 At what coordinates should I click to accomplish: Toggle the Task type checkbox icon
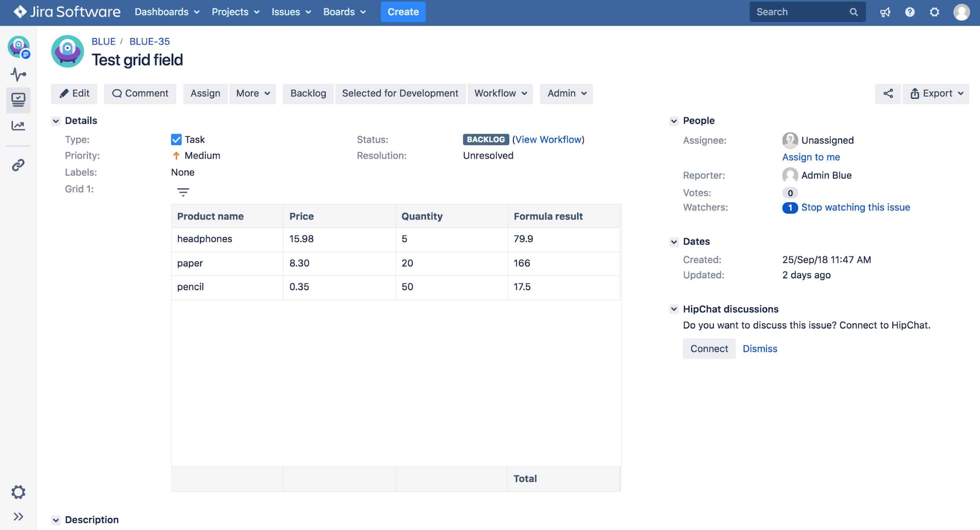click(x=176, y=139)
